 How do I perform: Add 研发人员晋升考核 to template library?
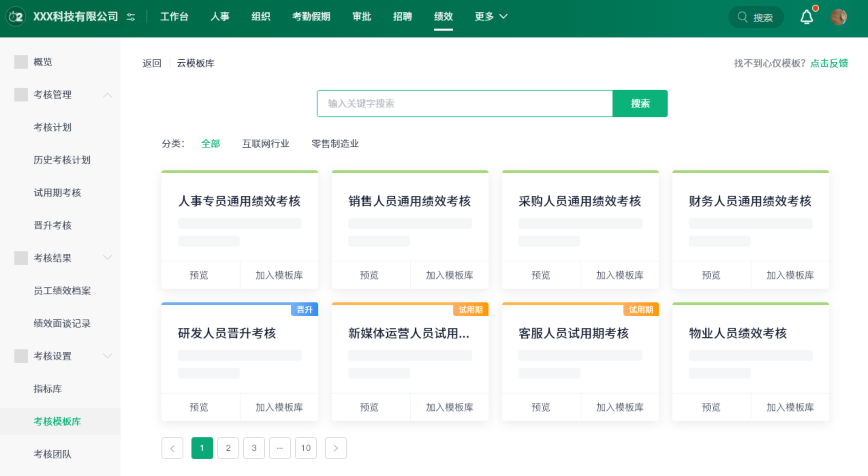coord(279,407)
